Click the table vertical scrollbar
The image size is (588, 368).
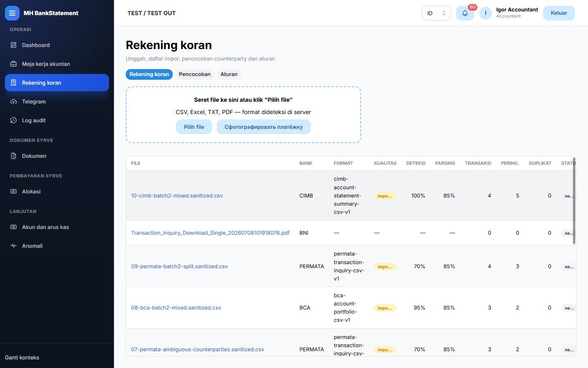pos(574,201)
